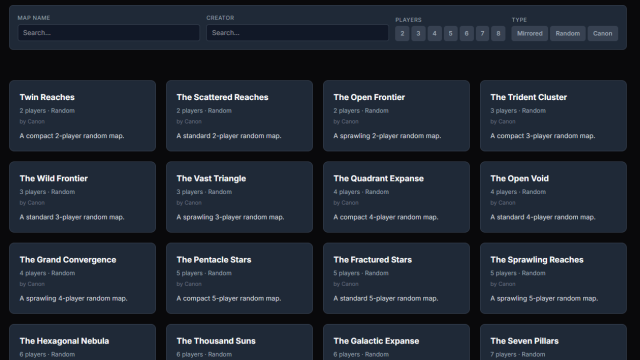Click 'A sprawling 2-player random map.' description
This screenshot has width=640, height=360.
click(387, 136)
